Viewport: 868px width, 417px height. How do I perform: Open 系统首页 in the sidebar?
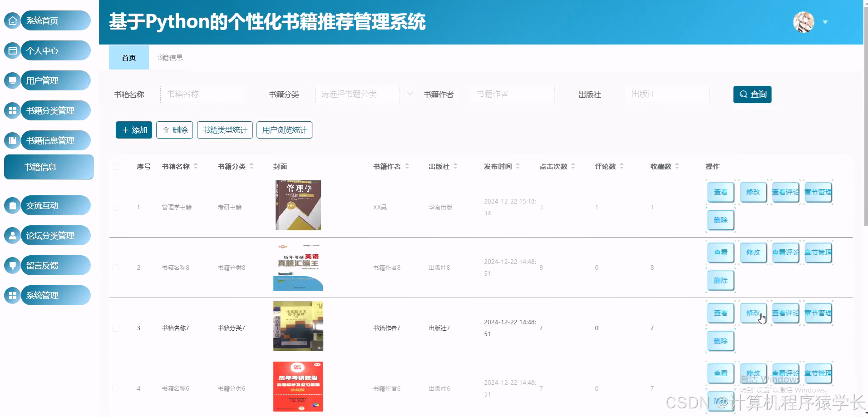click(x=56, y=20)
